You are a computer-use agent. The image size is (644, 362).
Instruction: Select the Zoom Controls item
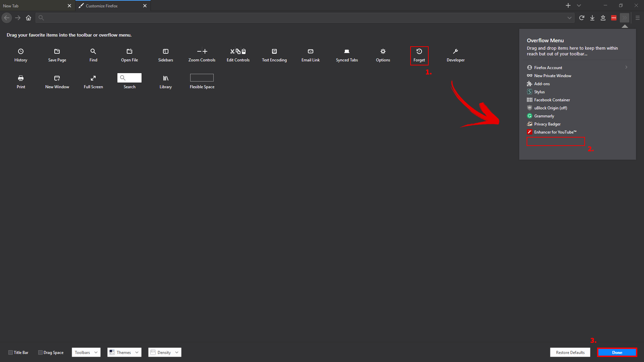[x=202, y=55]
